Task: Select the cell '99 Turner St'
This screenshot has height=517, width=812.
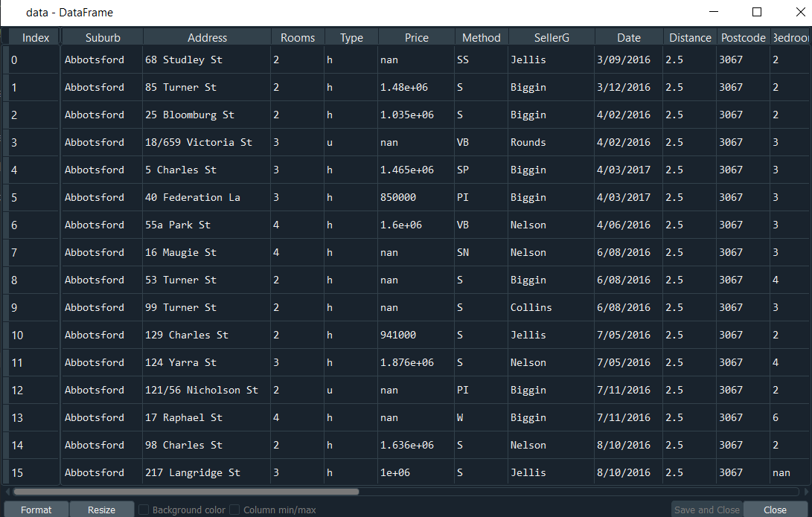Action: 207,307
